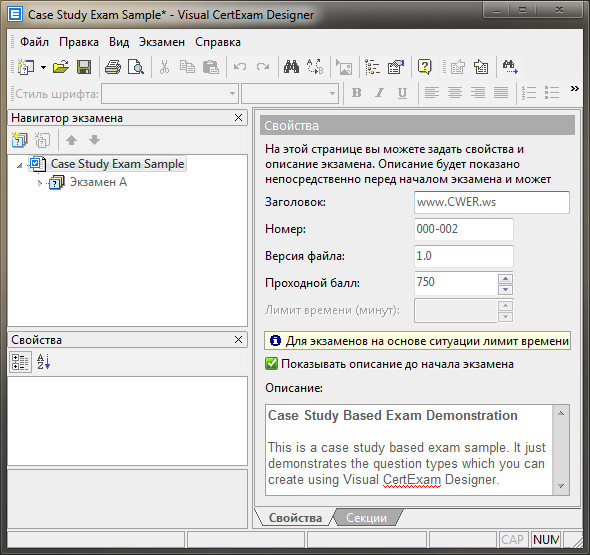
Task: Switch to categorized view in Свойства panel
Action: coord(20,362)
